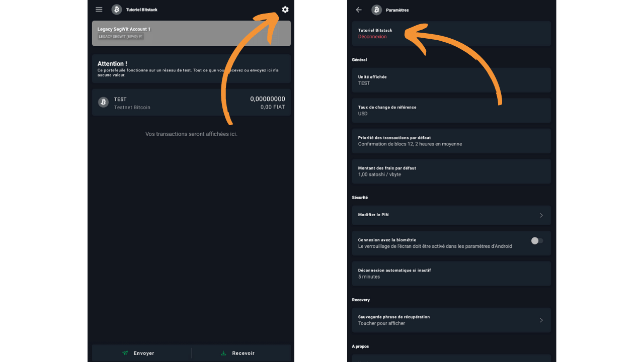Open Montant des frais par défaut setting
The image size is (644, 362).
[x=451, y=171]
